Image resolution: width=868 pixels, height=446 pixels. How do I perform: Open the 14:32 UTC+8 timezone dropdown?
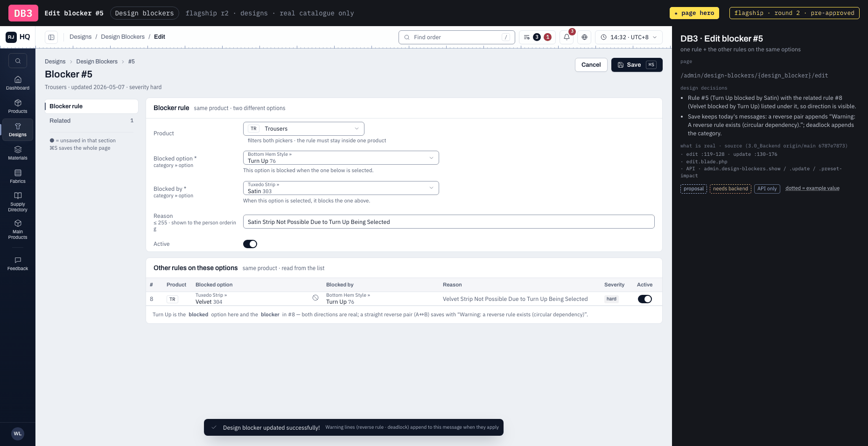click(x=629, y=37)
